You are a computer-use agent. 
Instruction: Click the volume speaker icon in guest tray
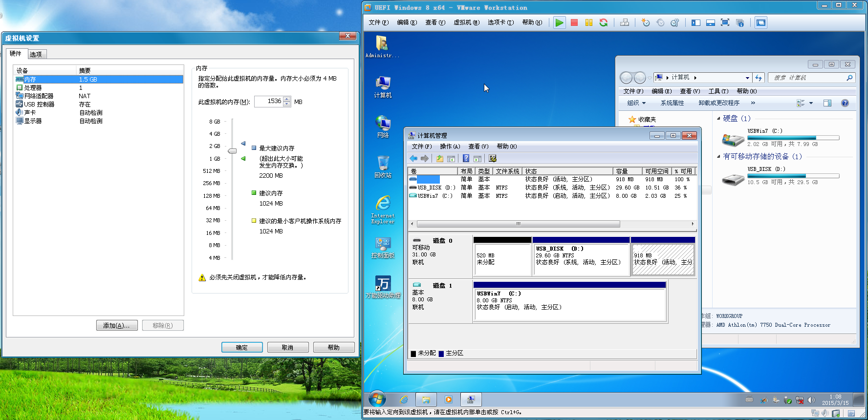(811, 400)
